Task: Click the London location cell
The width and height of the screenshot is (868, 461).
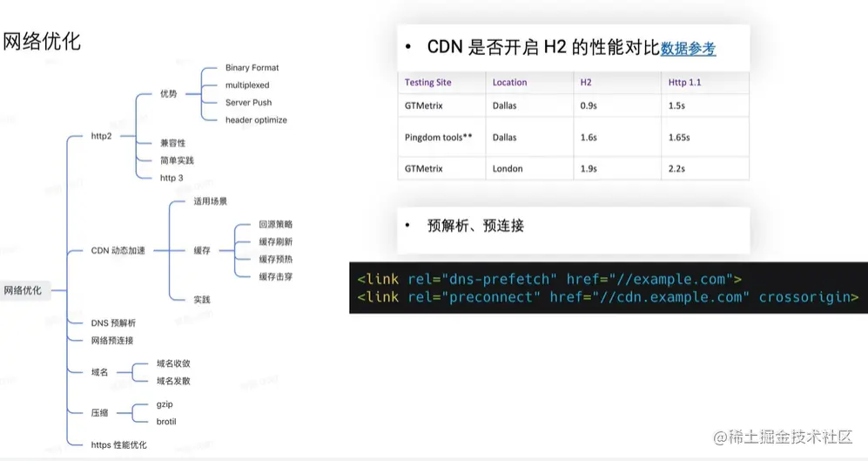Action: coord(508,168)
